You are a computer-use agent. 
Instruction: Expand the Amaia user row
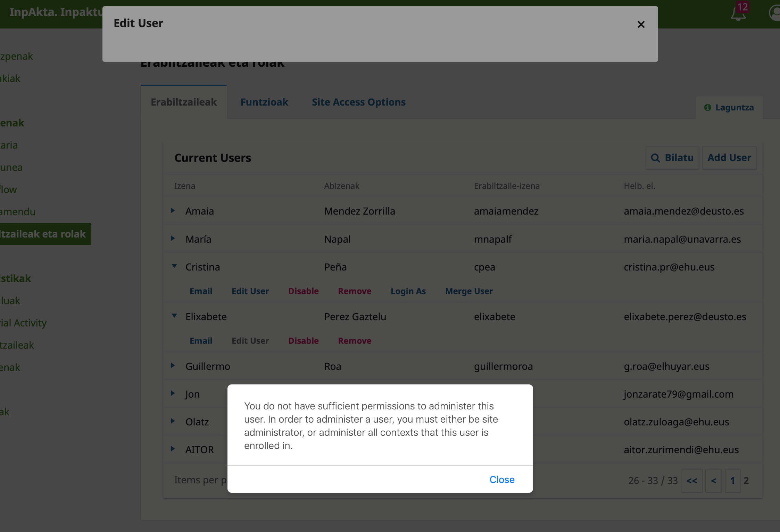[173, 211]
